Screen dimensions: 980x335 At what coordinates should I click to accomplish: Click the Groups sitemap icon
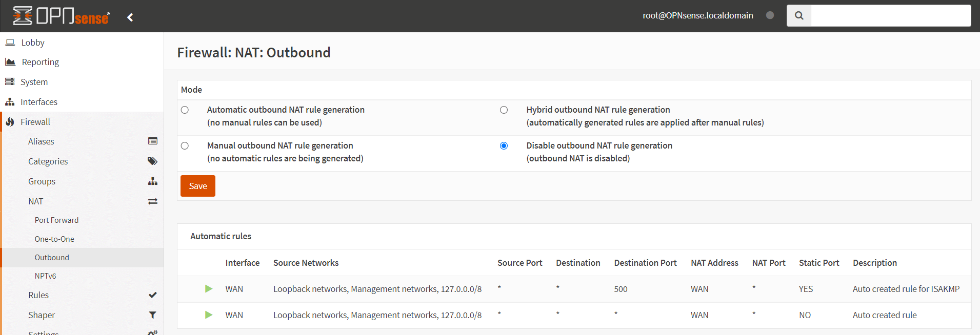click(152, 181)
